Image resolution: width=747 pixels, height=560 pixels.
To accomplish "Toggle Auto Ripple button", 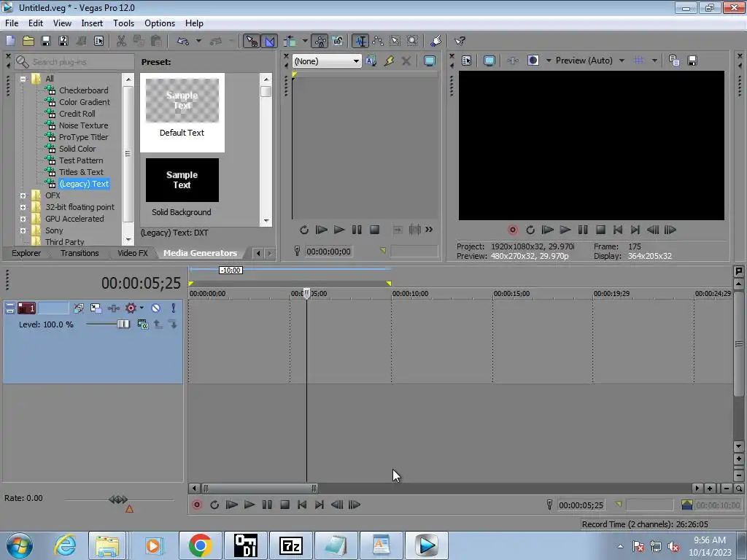I will 290,41.
